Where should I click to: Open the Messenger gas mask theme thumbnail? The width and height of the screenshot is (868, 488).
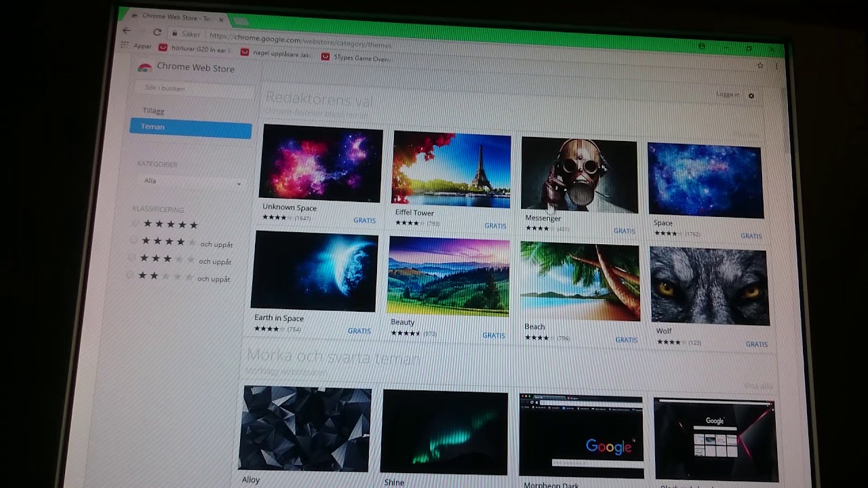click(x=579, y=175)
